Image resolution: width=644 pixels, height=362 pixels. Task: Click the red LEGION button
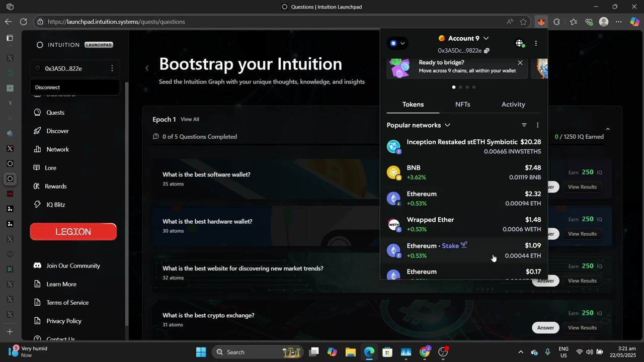(x=73, y=232)
